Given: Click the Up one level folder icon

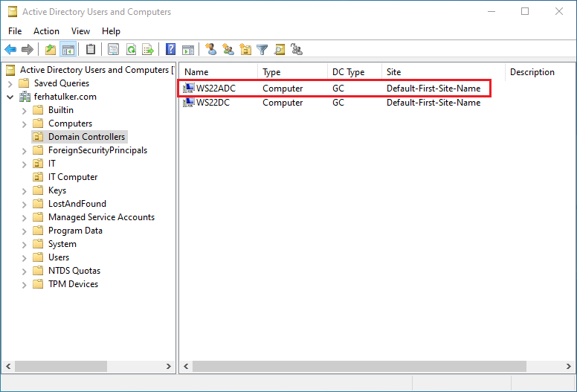Looking at the screenshot, I should coord(51,49).
